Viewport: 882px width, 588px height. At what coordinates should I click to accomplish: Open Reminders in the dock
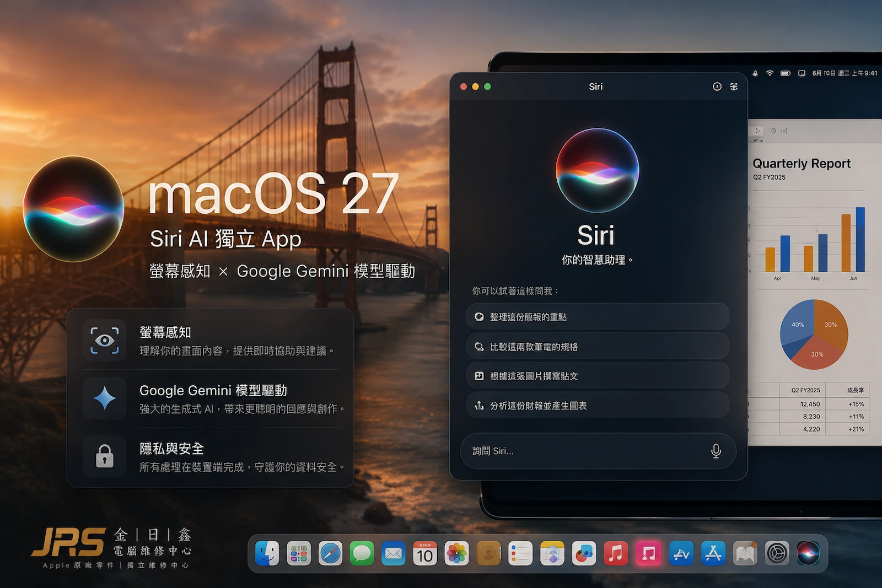click(x=520, y=553)
